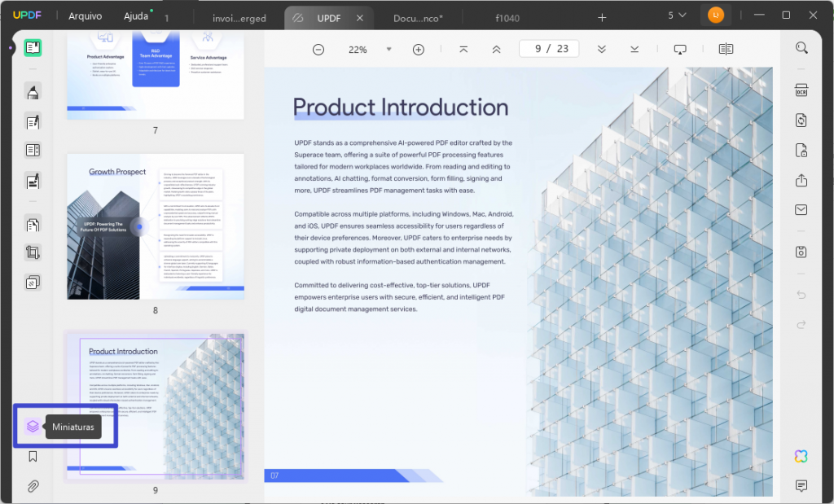Viewport: 834px width, 504px height.
Task: Toggle two-page reading view
Action: tap(725, 49)
